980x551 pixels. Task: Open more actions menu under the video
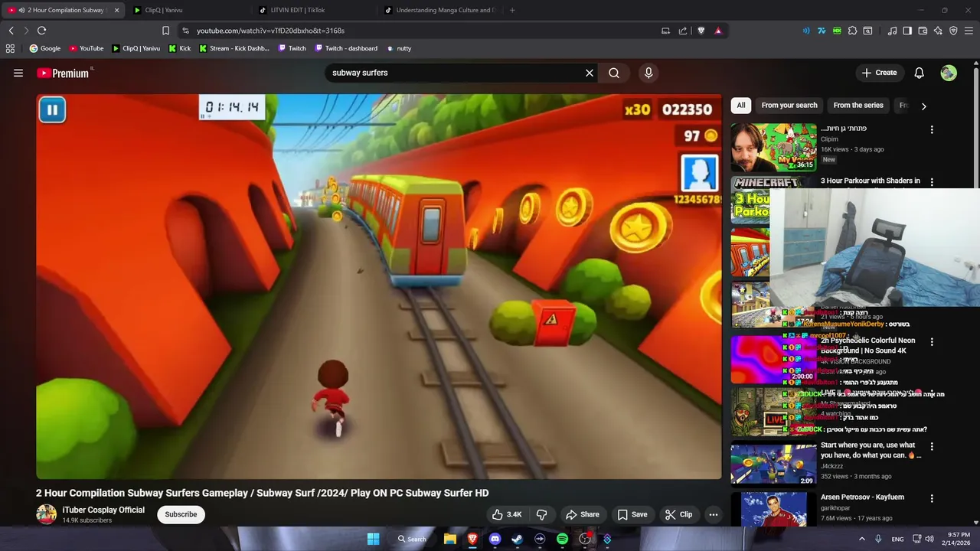click(x=714, y=514)
